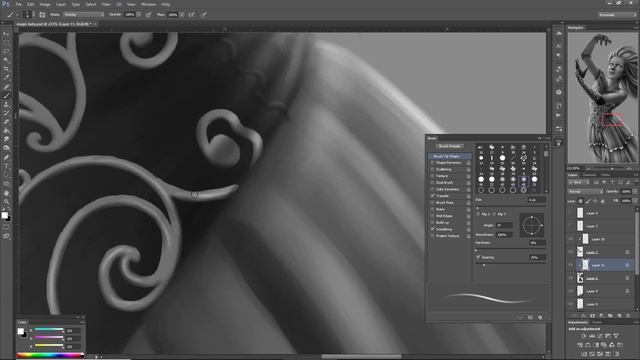Check the Flip X box
Screen dimensions: 640x360
[x=478, y=214]
